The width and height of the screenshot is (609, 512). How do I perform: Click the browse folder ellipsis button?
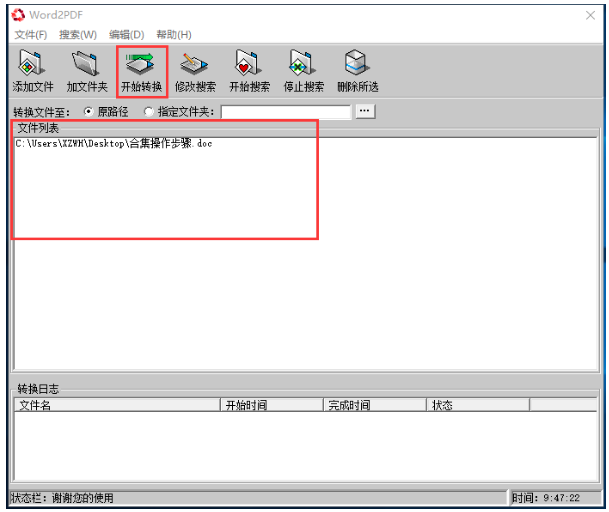365,111
